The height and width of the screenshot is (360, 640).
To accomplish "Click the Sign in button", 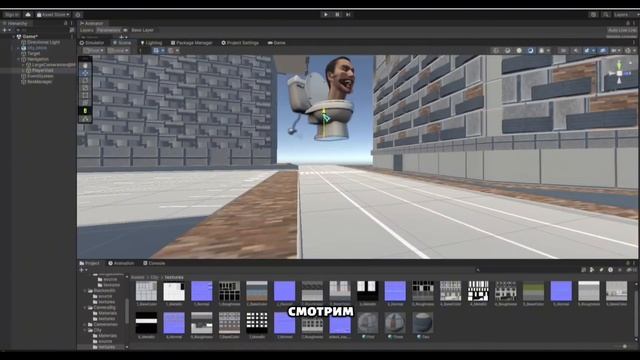I will pos(11,14).
